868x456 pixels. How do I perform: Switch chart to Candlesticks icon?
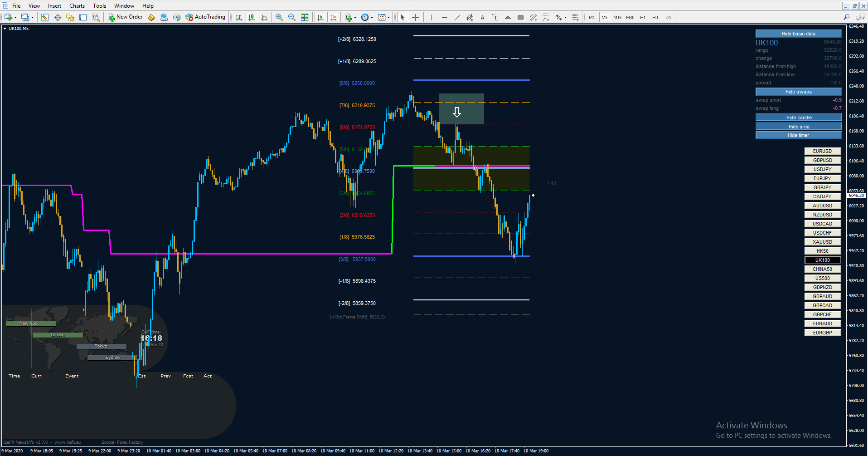252,17
